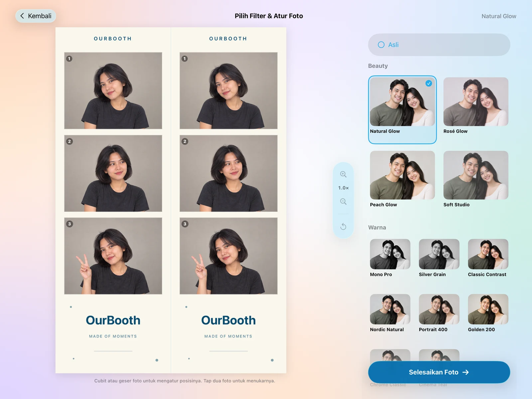Click the Beauty section heading
532x399 pixels.
[378, 66]
